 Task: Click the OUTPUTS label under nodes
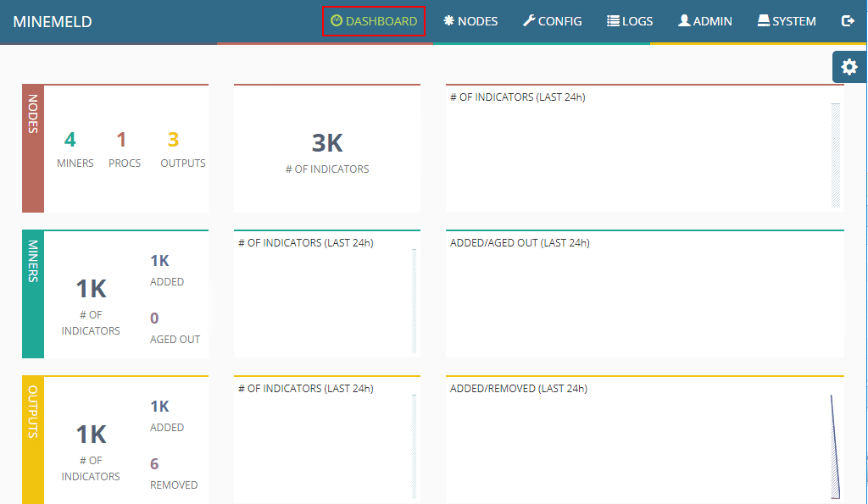click(x=183, y=163)
